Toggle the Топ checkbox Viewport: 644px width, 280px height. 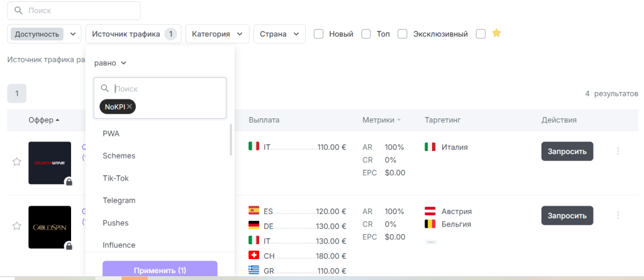(366, 34)
